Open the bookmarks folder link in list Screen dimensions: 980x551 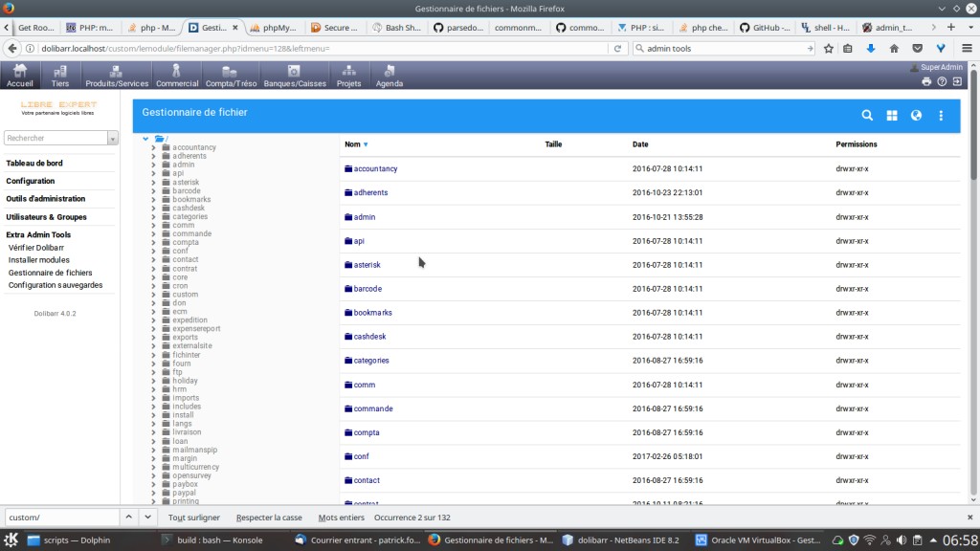tap(372, 313)
